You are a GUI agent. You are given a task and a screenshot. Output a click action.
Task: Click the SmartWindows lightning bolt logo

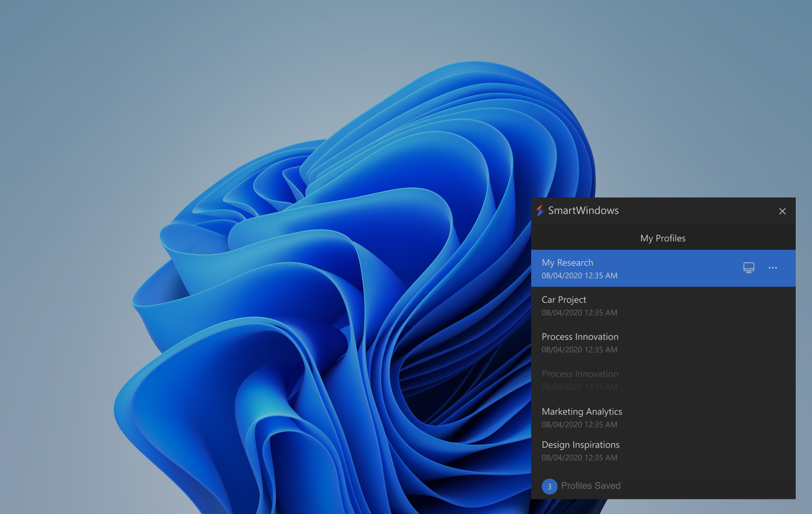540,211
